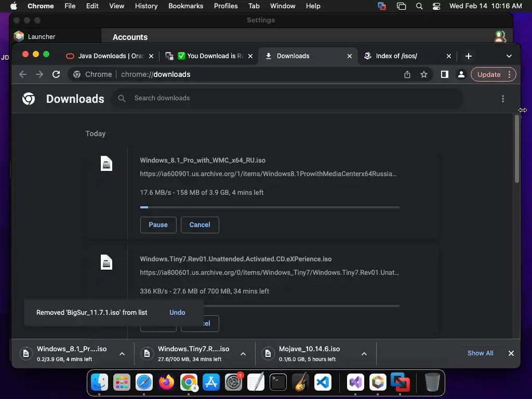Viewport: 532px width, 399px height.
Task: Close the Java Downloads tab
Action: [151, 56]
